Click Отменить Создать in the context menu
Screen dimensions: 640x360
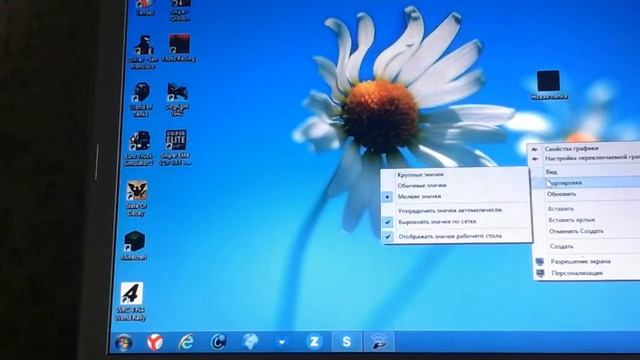[x=587, y=231]
